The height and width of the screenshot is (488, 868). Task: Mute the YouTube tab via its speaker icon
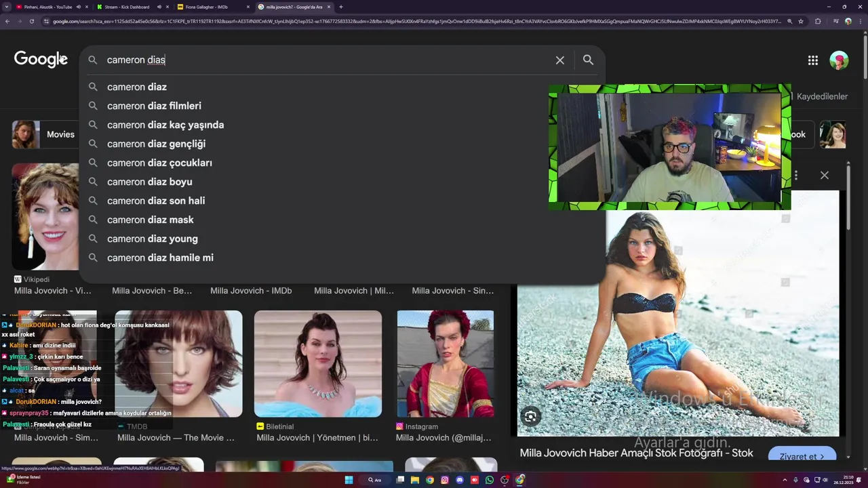point(79,7)
